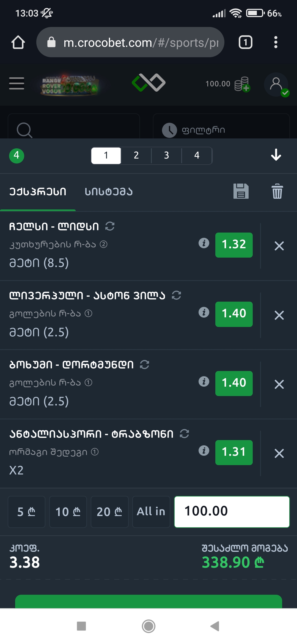Open the browser tab switcher

pyautogui.click(x=245, y=42)
